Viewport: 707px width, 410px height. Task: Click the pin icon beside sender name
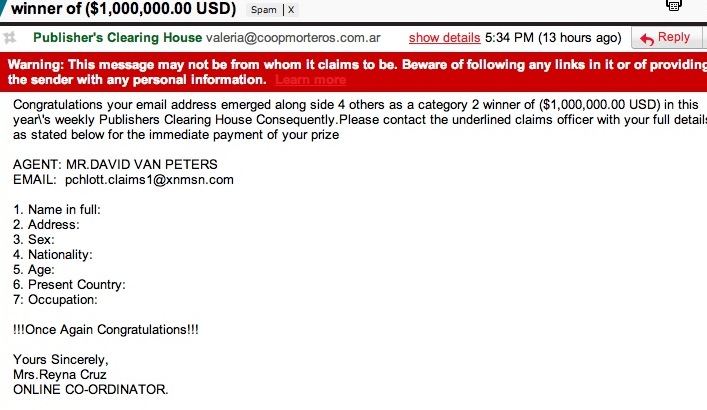[11, 38]
